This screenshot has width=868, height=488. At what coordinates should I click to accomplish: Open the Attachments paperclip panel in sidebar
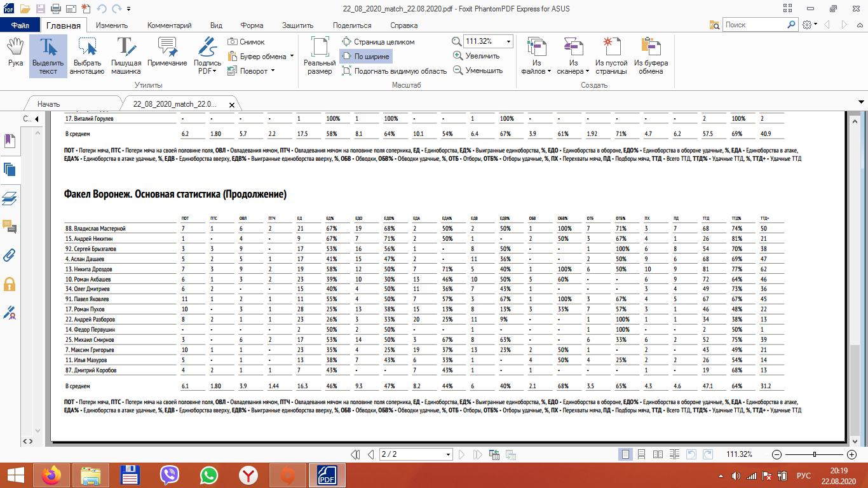pos(10,255)
